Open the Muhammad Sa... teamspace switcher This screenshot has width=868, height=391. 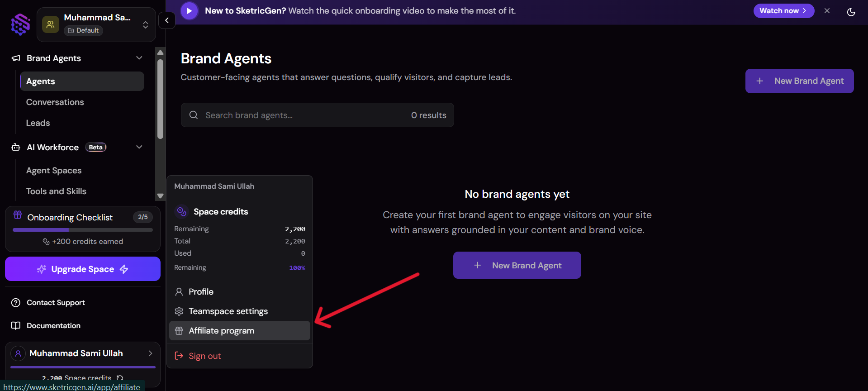click(96, 24)
